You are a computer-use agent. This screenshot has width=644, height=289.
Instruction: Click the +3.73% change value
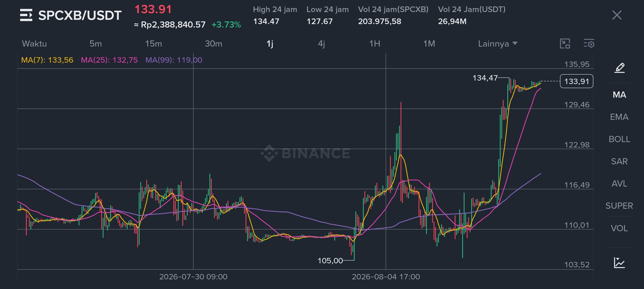point(226,25)
